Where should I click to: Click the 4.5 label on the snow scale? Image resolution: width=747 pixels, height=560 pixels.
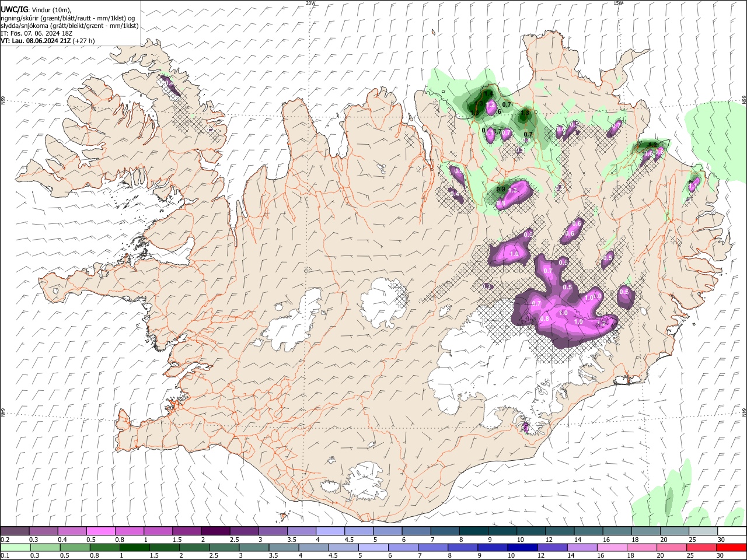[349, 540]
